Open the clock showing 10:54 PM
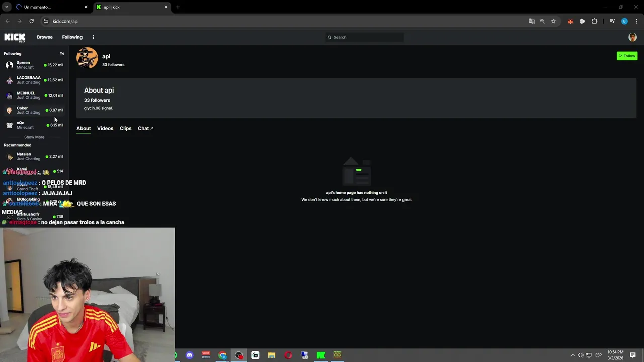Image resolution: width=644 pixels, height=362 pixels. (616, 355)
